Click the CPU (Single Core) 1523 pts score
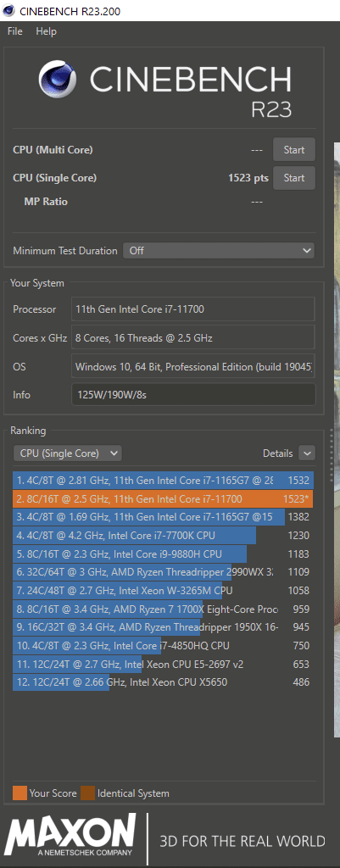 coord(248,178)
